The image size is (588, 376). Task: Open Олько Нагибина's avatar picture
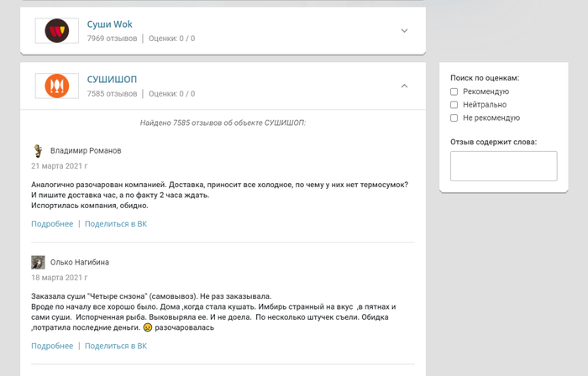(x=38, y=262)
